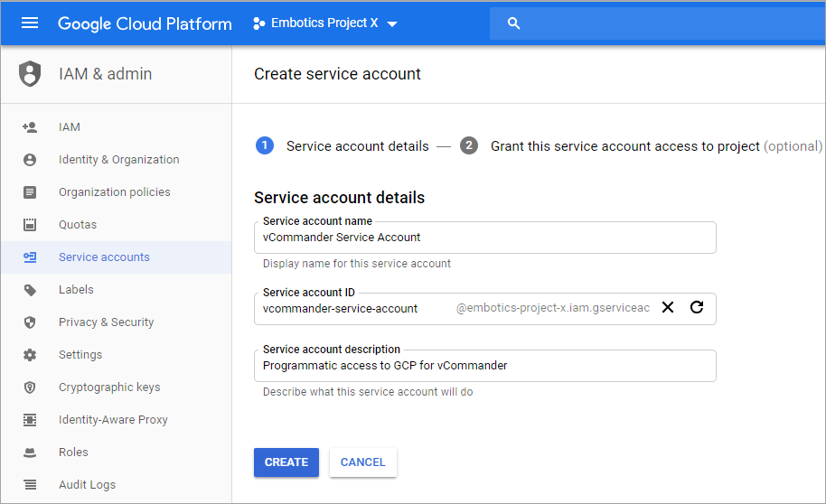Clear the service account ID with X
Image resolution: width=826 pixels, height=504 pixels.
[x=668, y=308]
